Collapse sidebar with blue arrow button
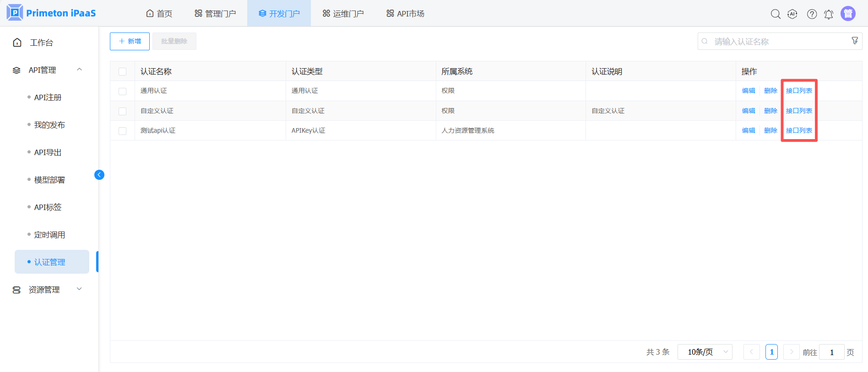This screenshot has width=868, height=372. coord(99,175)
